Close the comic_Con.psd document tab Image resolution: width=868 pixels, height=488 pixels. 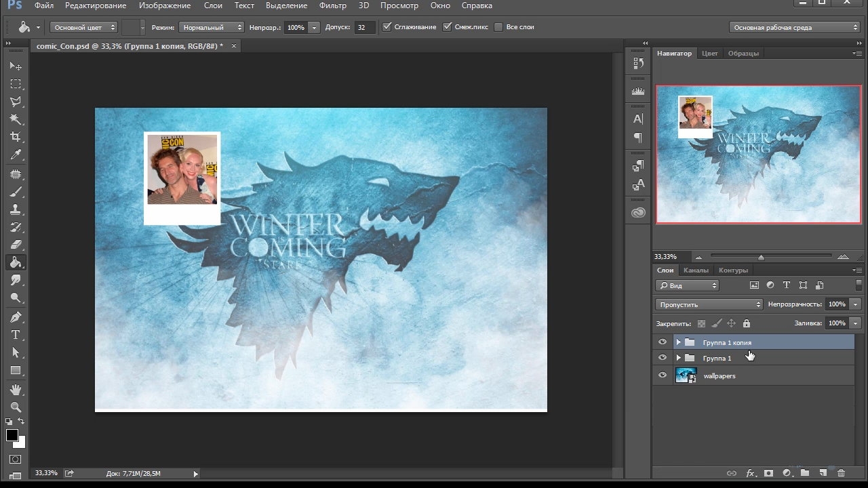pos(234,46)
